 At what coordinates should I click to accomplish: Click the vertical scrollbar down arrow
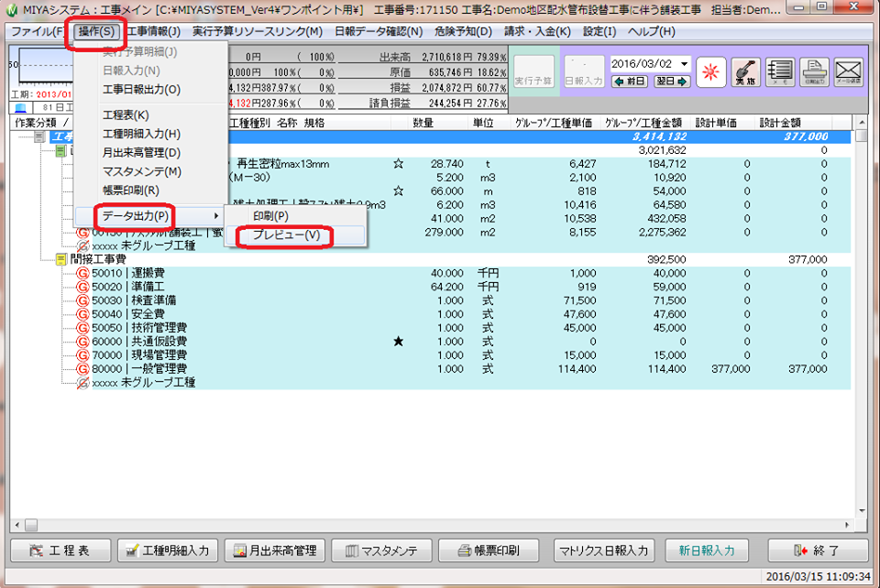[x=862, y=511]
